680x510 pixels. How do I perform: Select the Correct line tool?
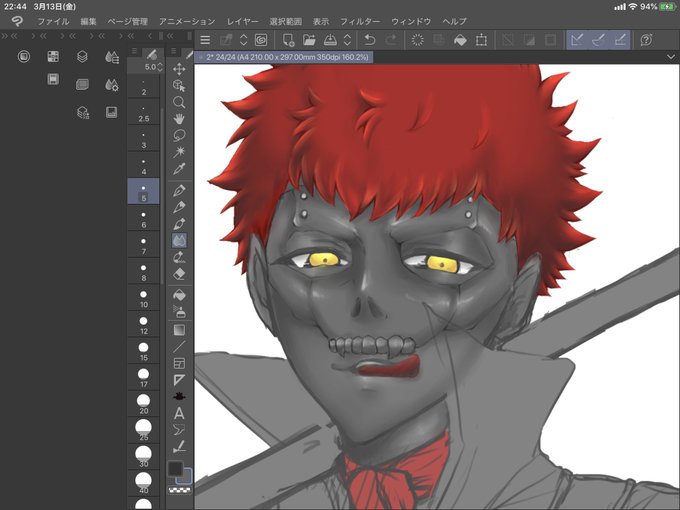point(179,447)
